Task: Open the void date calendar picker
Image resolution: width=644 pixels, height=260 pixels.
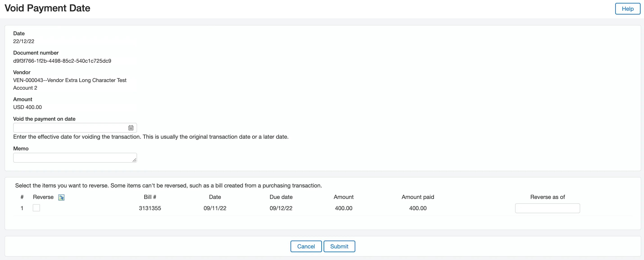Action: pyautogui.click(x=131, y=128)
